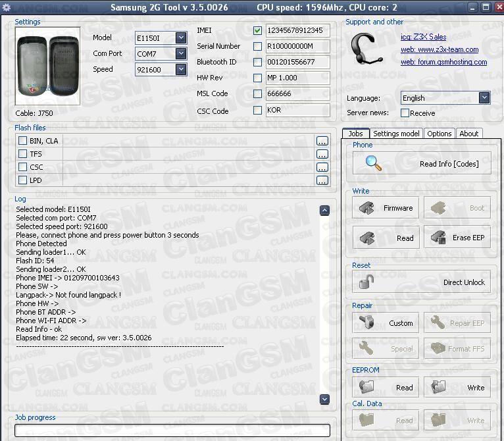Check the TFS flash file box
Image resolution: width=504 pixels, height=441 pixels.
click(x=22, y=154)
